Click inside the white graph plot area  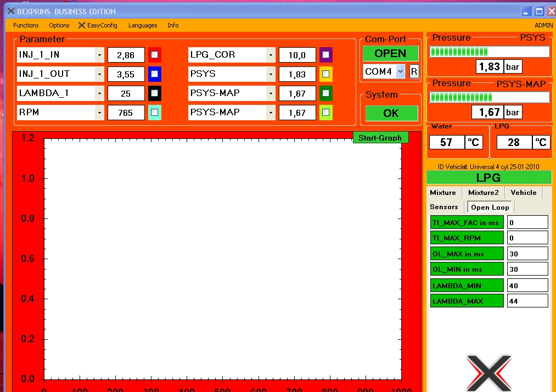tap(223, 259)
